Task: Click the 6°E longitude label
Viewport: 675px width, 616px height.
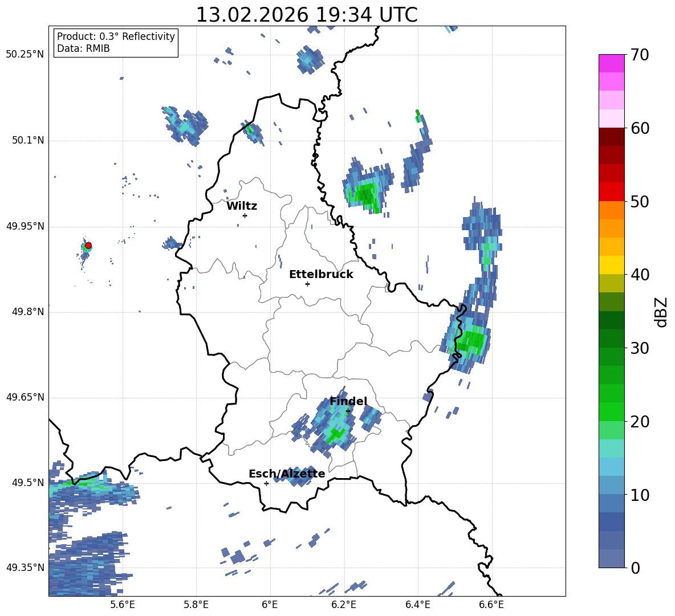Action: 270,605
